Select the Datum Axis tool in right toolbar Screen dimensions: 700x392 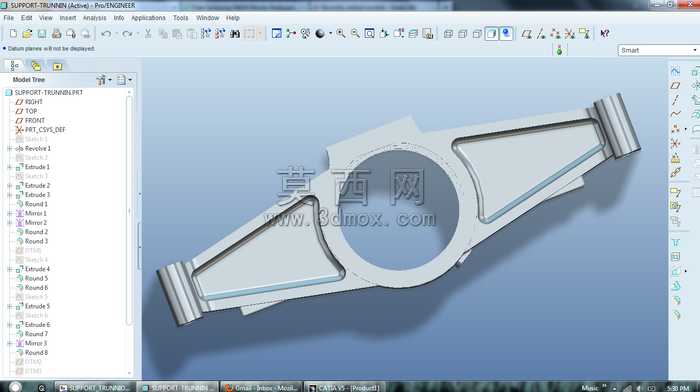[x=675, y=100]
